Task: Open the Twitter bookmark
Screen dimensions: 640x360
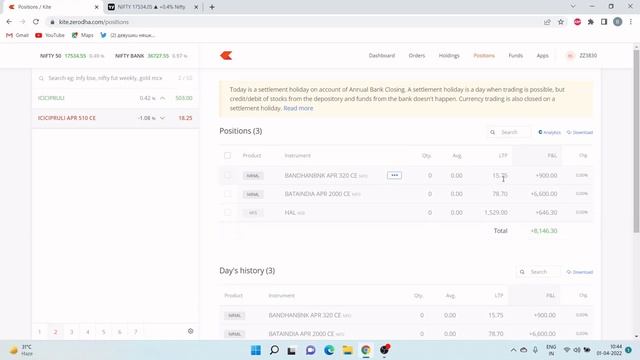Action: pyautogui.click(x=128, y=35)
